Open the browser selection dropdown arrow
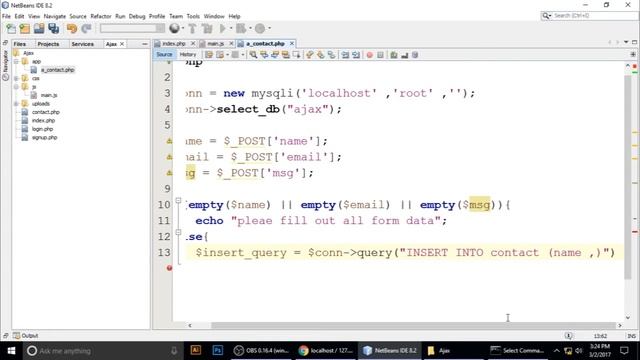 (x=183, y=29)
